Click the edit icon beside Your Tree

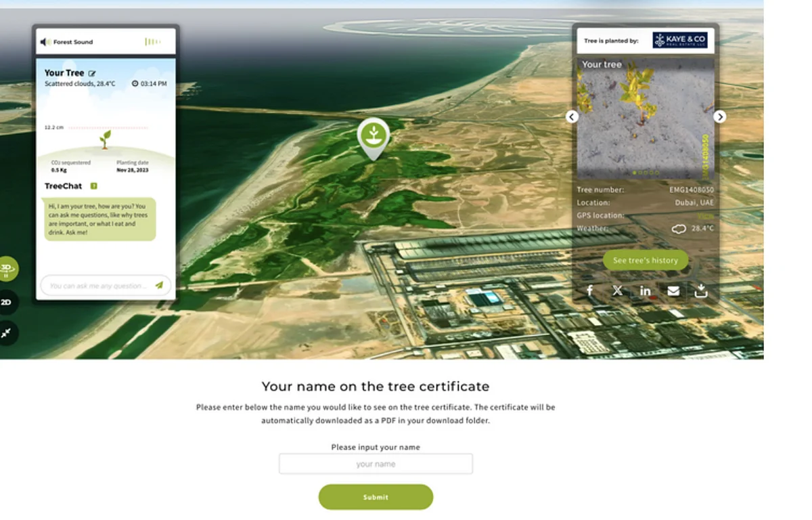(x=92, y=73)
